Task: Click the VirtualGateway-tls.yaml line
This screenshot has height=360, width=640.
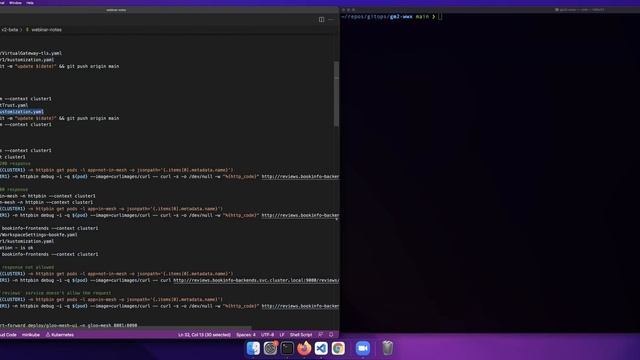Action: coord(31,53)
